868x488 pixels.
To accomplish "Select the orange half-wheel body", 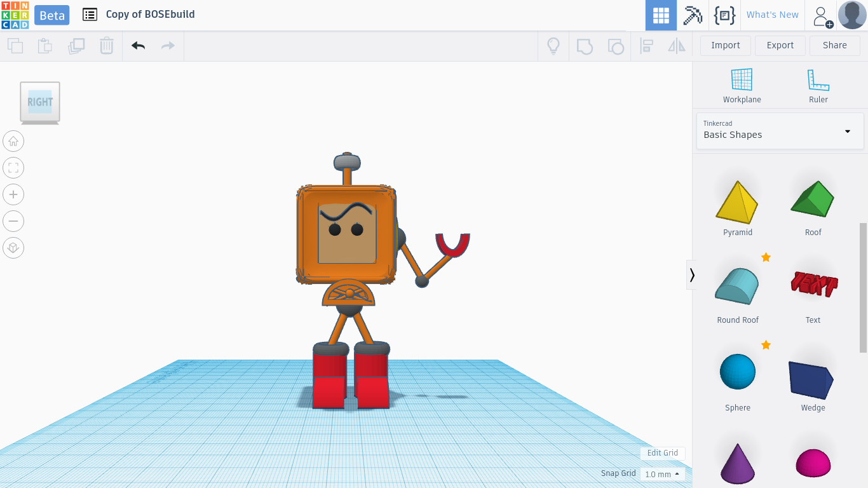I will [348, 293].
